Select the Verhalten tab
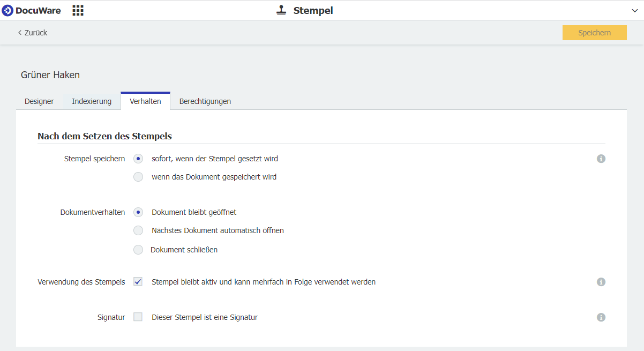 (x=145, y=101)
